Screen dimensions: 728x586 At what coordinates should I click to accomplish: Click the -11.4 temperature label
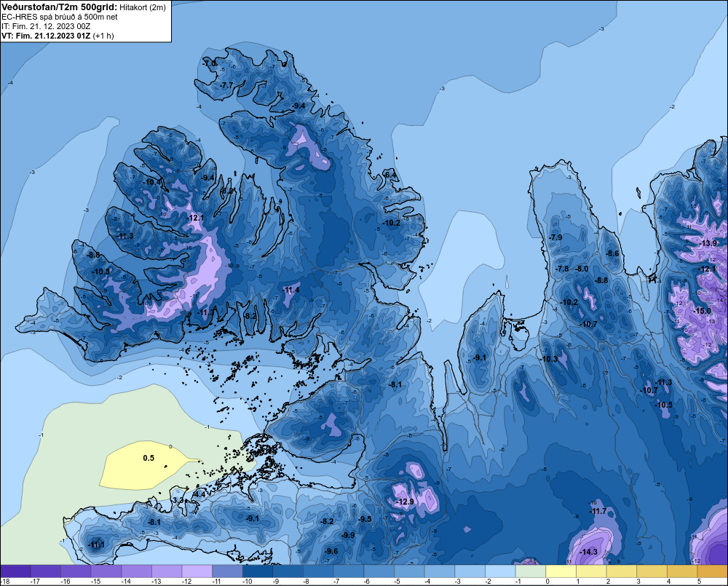(x=290, y=290)
